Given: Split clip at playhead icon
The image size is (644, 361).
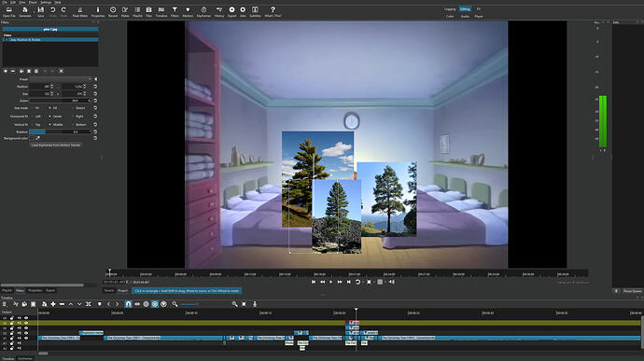Looking at the screenshot, I should click(89, 304).
